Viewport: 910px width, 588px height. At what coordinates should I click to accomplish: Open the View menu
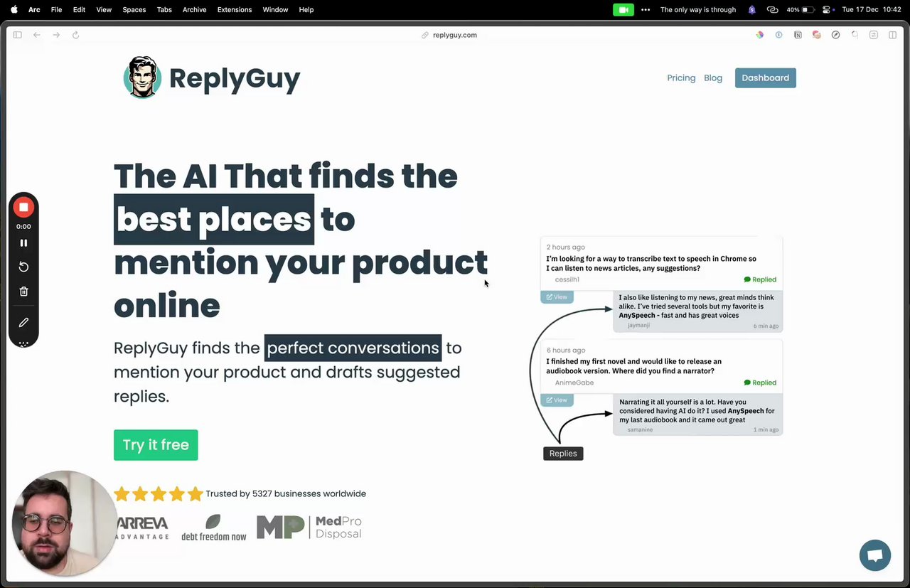[x=104, y=10]
